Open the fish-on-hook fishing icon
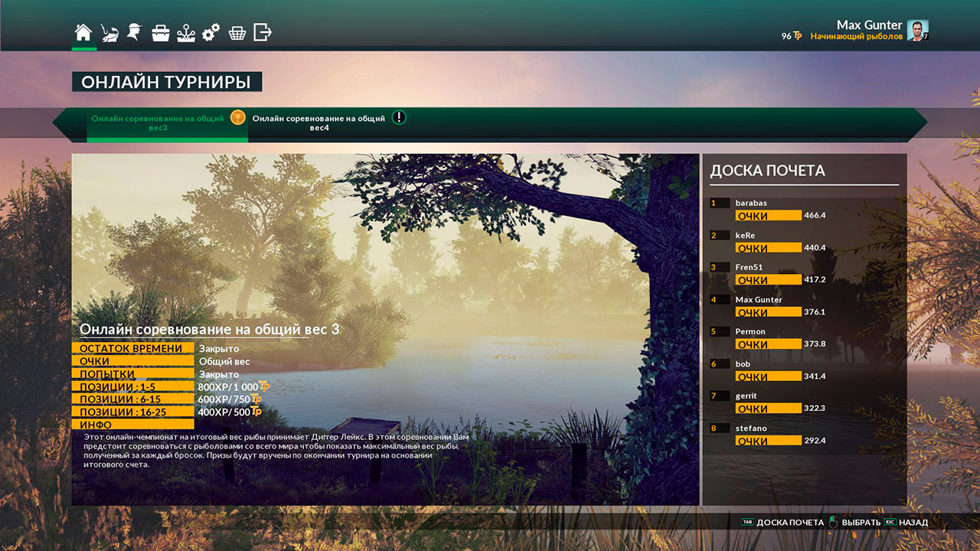Image resolution: width=980 pixels, height=551 pixels. pyautogui.click(x=109, y=33)
